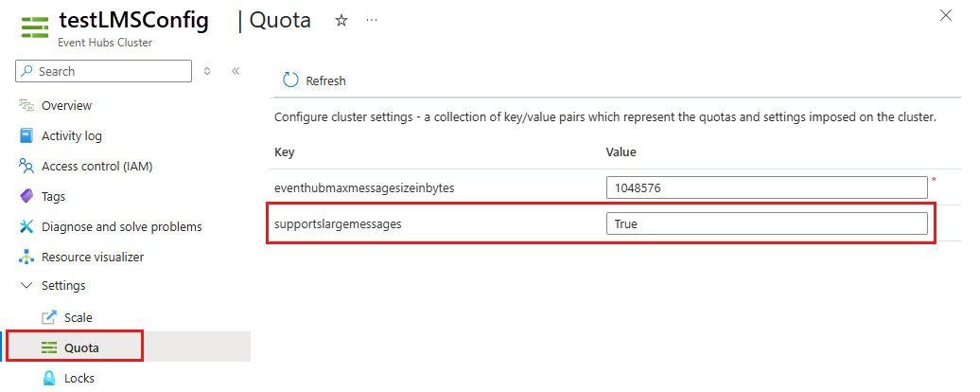Screen dimensions: 980x392
Task: Collapse the Settings section chevron
Action: (x=26, y=285)
